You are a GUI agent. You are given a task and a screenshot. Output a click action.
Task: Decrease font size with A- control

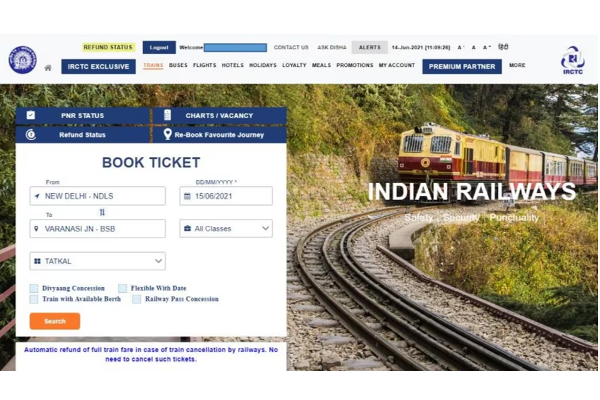pos(461,47)
